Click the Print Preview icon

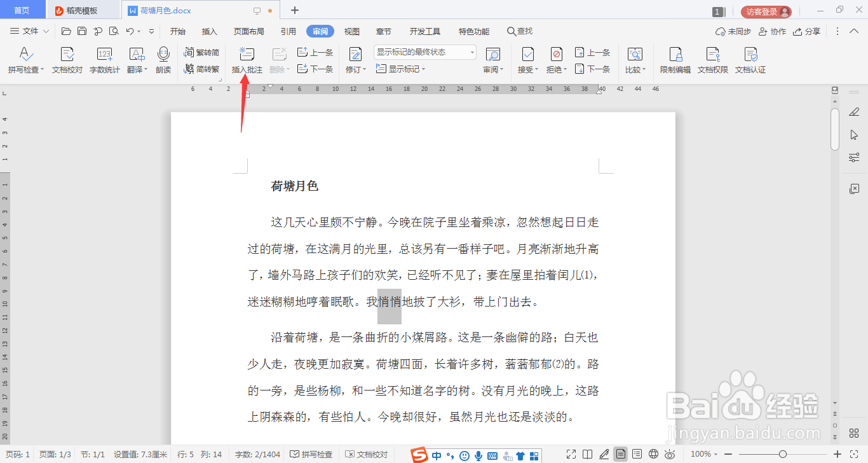114,31
